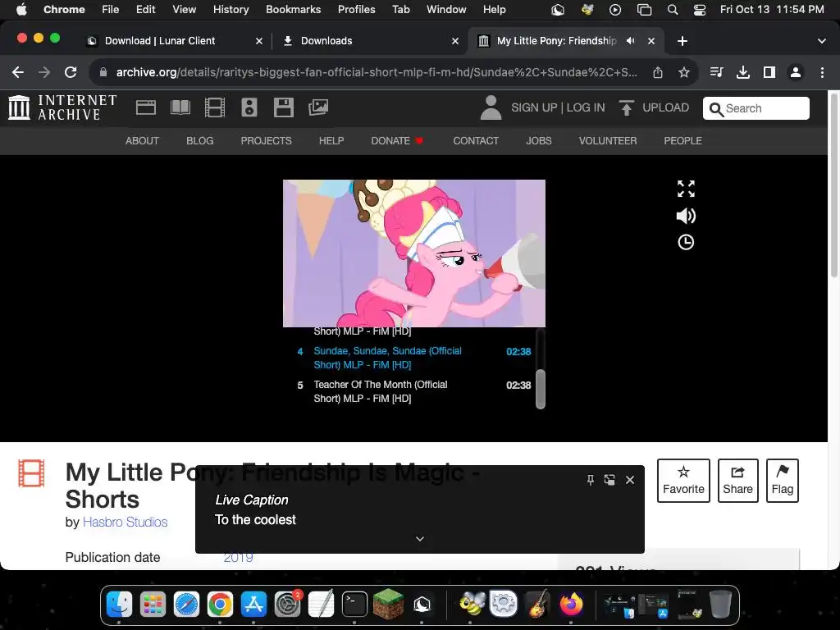Open the BLOG link
The height and width of the screenshot is (630, 840).
click(x=200, y=141)
